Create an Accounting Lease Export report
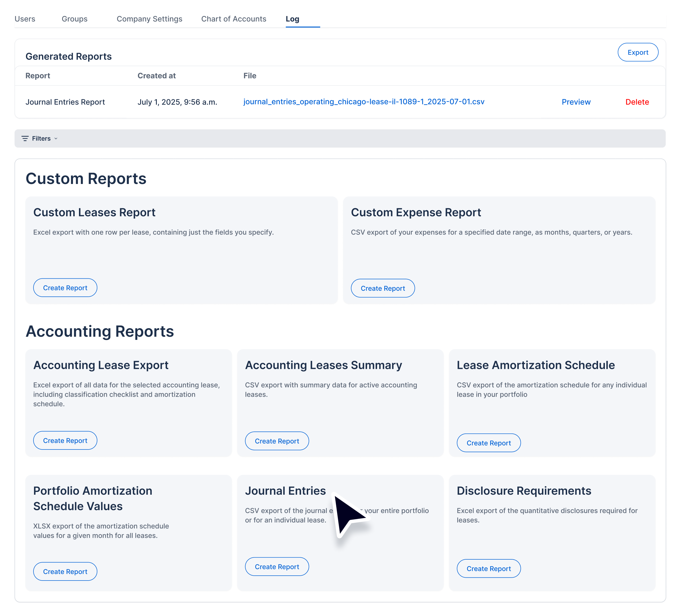 pyautogui.click(x=65, y=440)
